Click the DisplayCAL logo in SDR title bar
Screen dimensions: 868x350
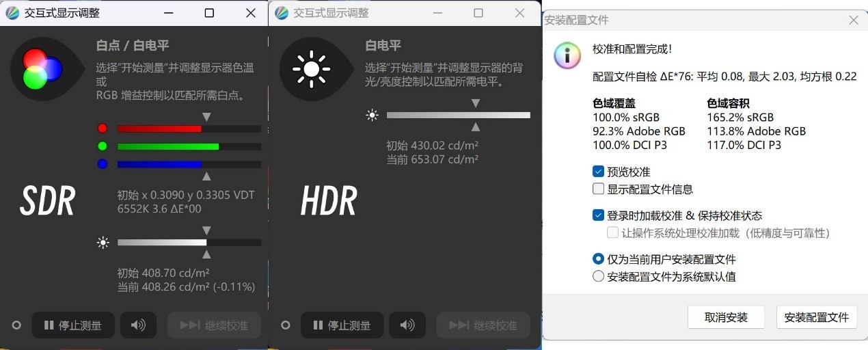click(12, 13)
